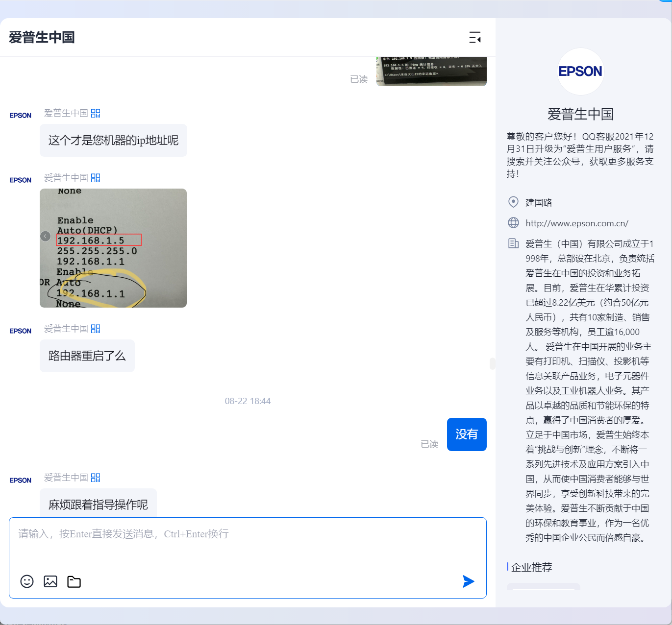Image resolution: width=672 pixels, height=625 pixels.
Task: Click the message bubble '这个才是您机器的ip地址呢'
Action: coord(113,141)
